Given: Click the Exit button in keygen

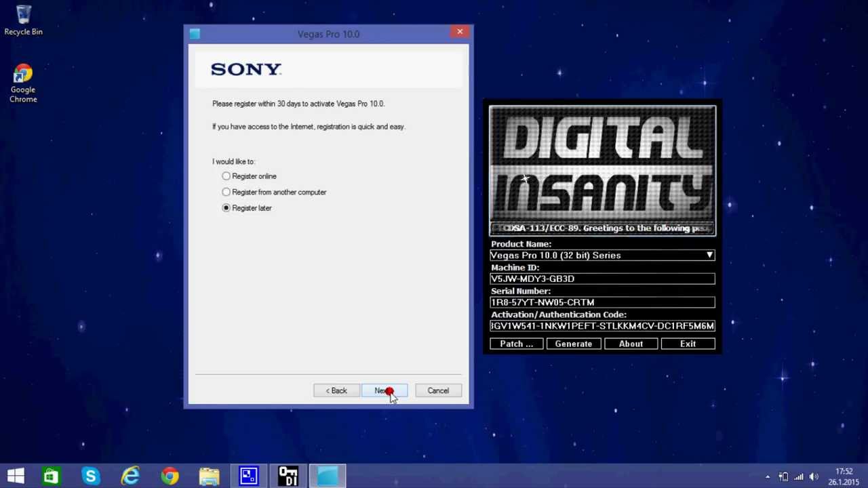Looking at the screenshot, I should coord(688,344).
